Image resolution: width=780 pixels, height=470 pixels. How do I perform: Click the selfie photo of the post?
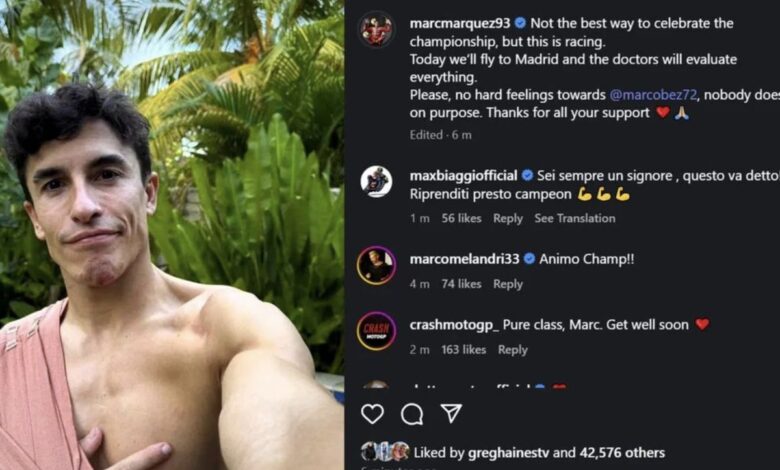pos(172,235)
